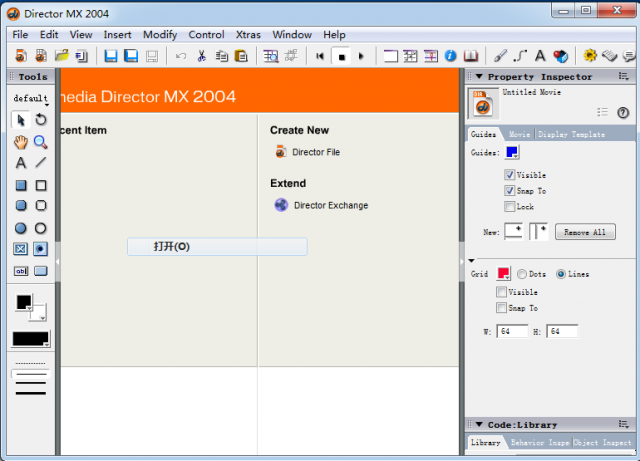640x461 pixels.
Task: Open the Insert menu
Action: 118,35
